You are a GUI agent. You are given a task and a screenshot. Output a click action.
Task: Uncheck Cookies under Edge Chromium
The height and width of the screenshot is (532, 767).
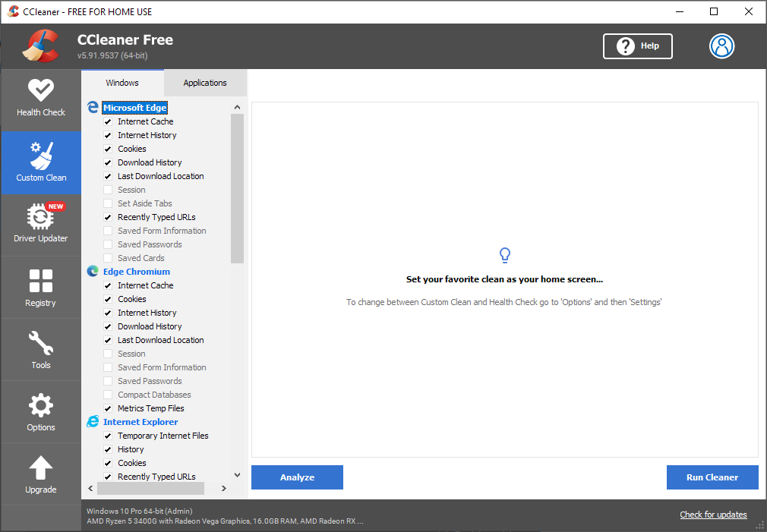pos(108,299)
